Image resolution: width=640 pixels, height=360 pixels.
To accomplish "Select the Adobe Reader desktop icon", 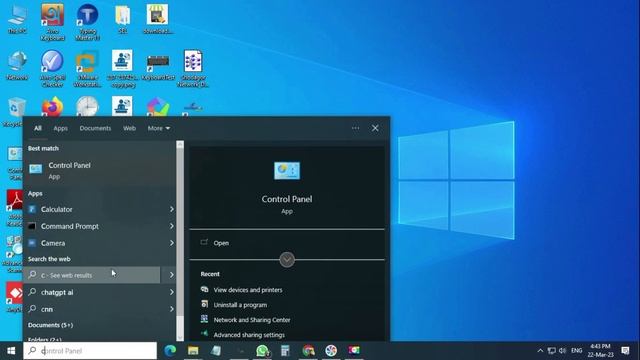I will tap(14, 208).
